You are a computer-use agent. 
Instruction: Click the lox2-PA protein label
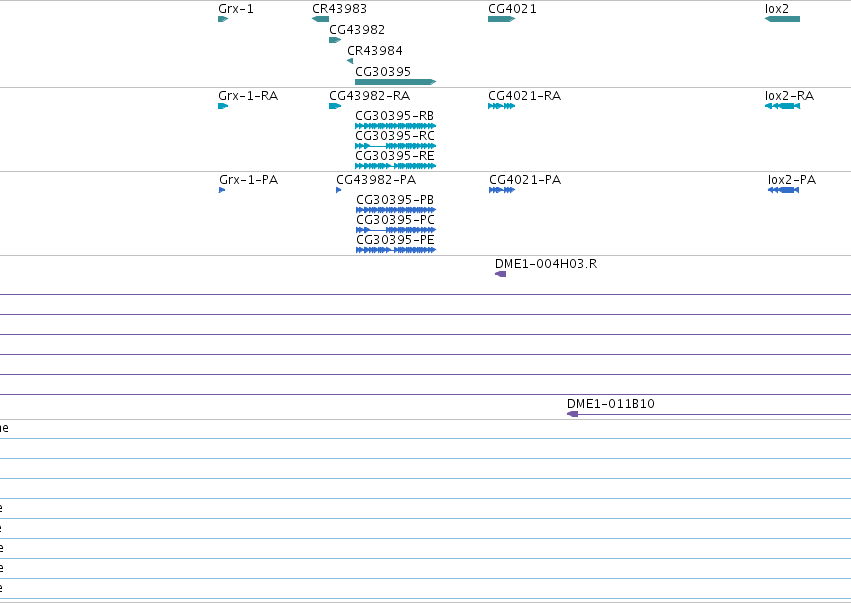pyautogui.click(x=792, y=180)
